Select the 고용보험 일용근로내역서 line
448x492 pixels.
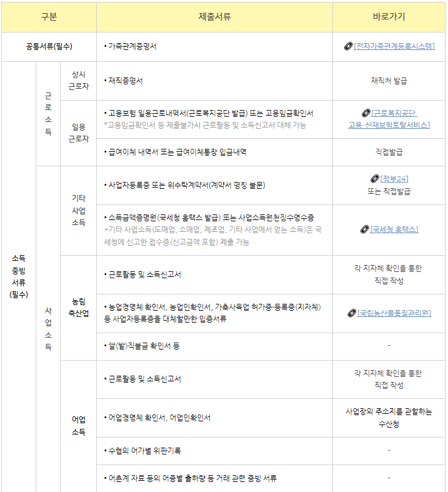(x=209, y=113)
